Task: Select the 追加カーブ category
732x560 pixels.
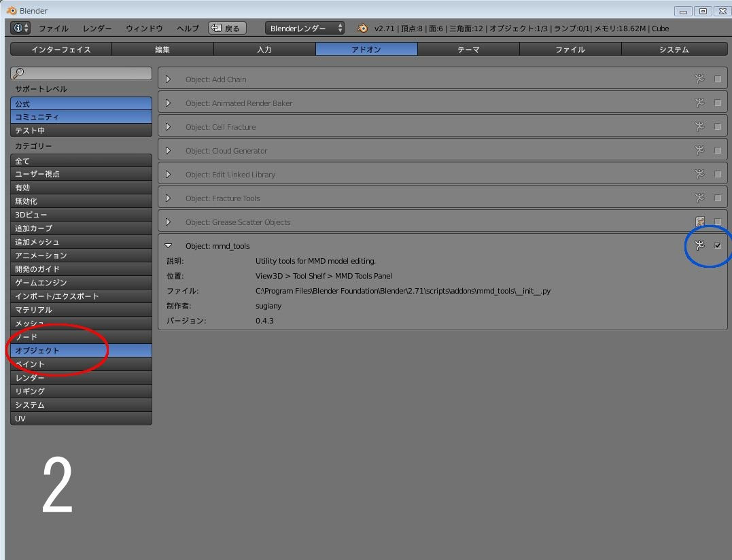Action: 82,228
